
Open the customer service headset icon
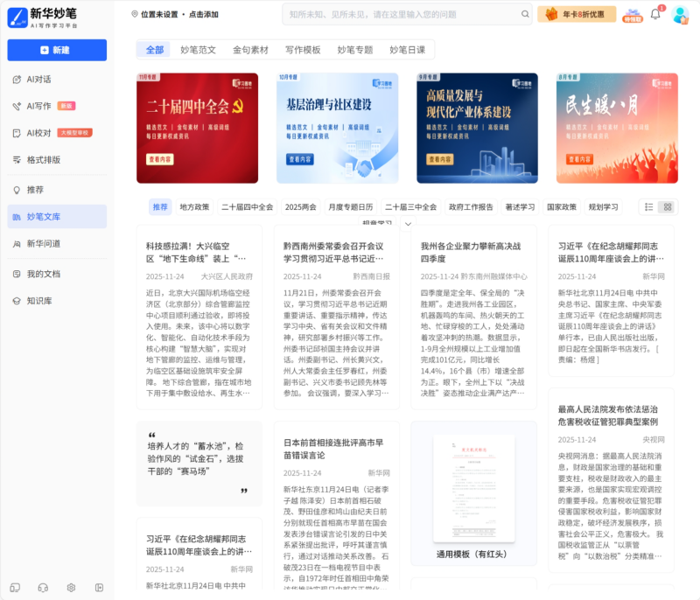pyautogui.click(x=42, y=587)
